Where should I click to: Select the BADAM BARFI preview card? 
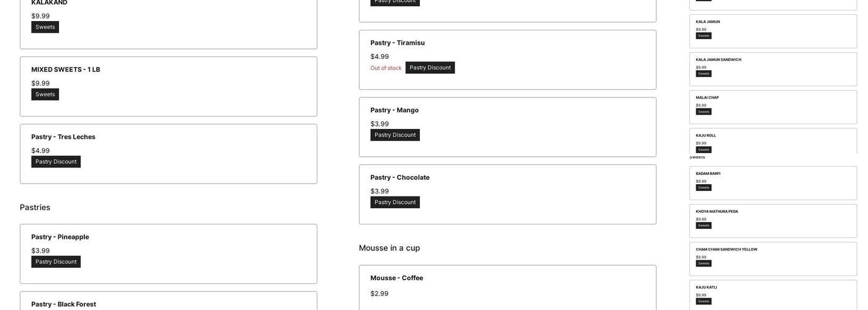tap(773, 183)
